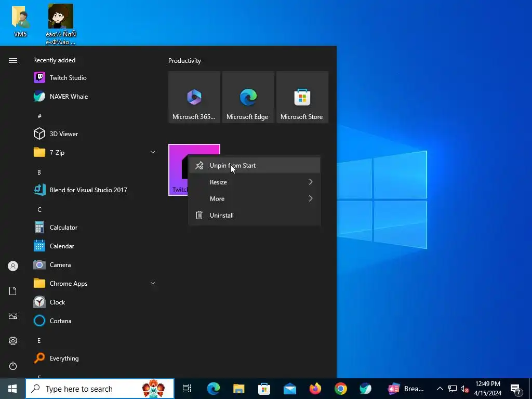The height and width of the screenshot is (399, 532).
Task: Open File Explorer from the taskbar
Action: [239, 389]
